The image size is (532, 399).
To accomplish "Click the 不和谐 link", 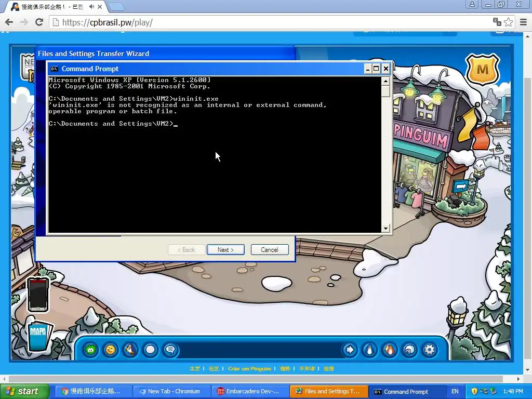I will (x=307, y=368).
